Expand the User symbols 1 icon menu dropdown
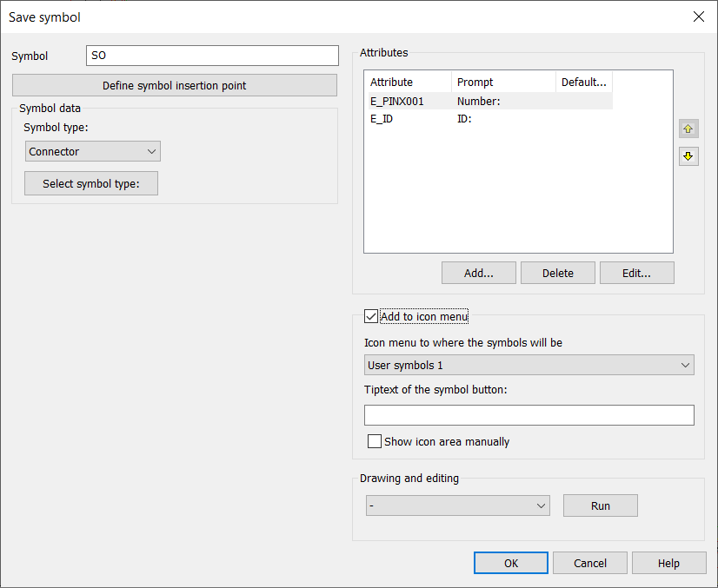The width and height of the screenshot is (718, 588). point(529,366)
